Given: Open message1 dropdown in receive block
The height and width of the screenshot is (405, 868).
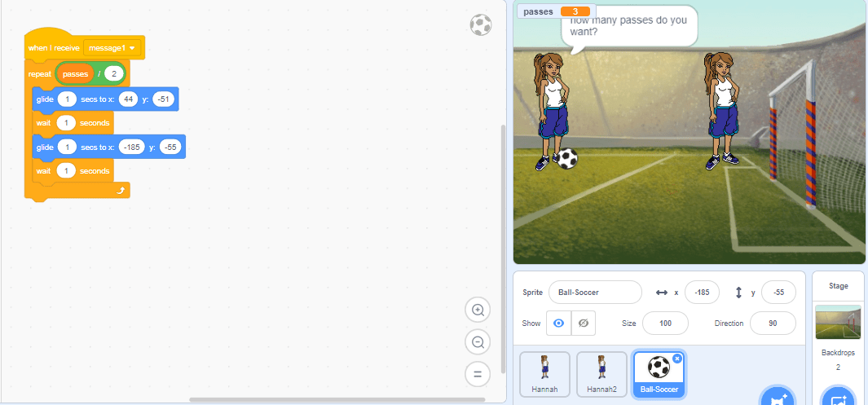Looking at the screenshot, I should 113,48.
